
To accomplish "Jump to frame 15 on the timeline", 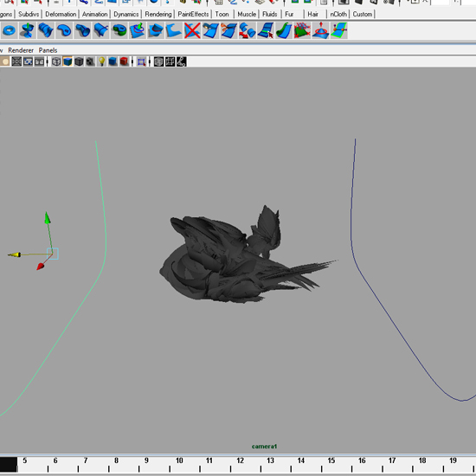I will pos(331,460).
